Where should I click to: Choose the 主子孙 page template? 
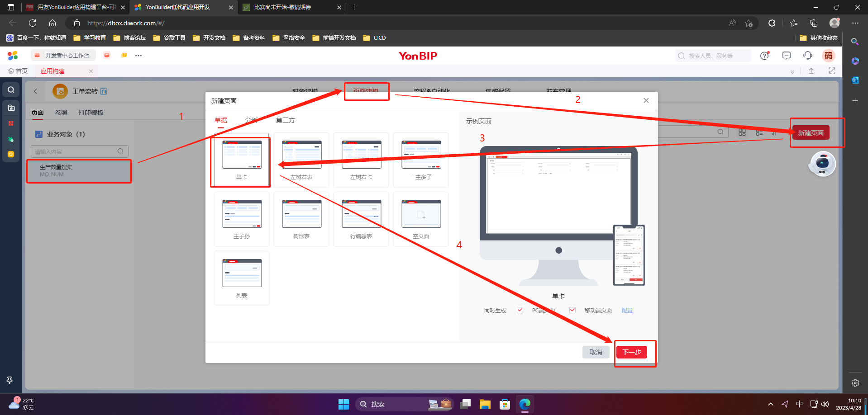coord(242,219)
